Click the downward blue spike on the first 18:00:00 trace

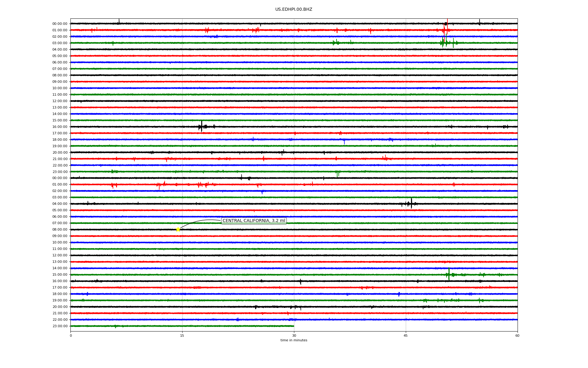pos(344,142)
